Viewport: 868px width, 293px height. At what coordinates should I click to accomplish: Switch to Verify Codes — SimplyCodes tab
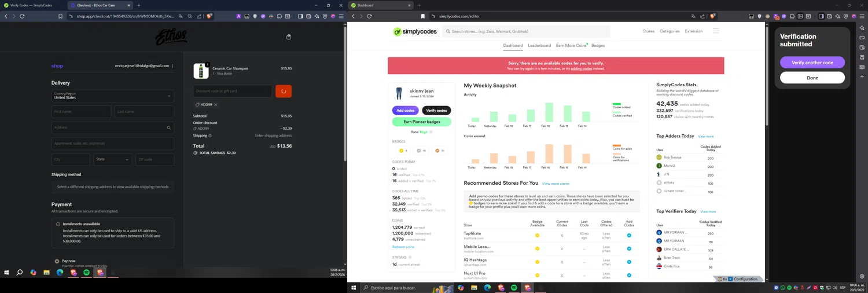pos(32,5)
